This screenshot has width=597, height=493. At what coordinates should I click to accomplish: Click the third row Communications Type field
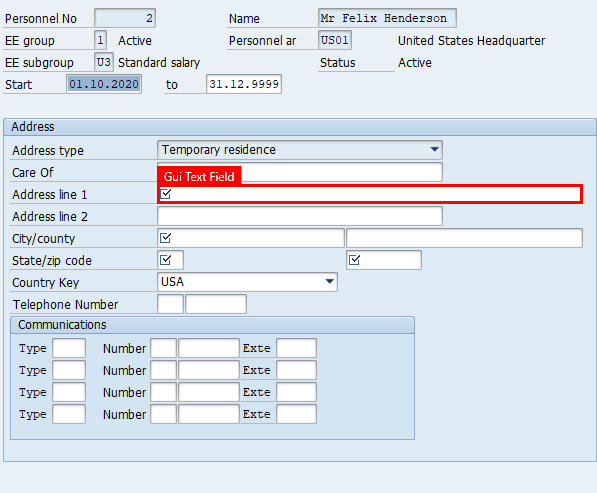click(x=69, y=392)
